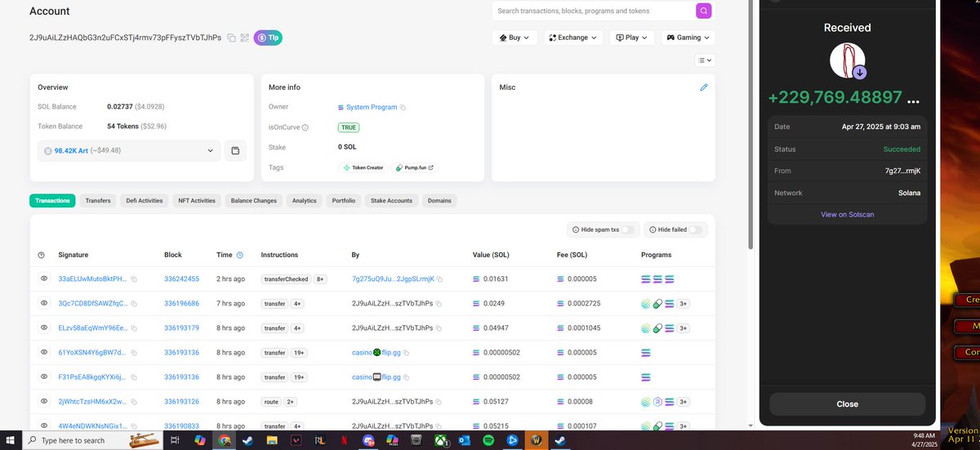Copy the System Program owner address

pyautogui.click(x=403, y=107)
